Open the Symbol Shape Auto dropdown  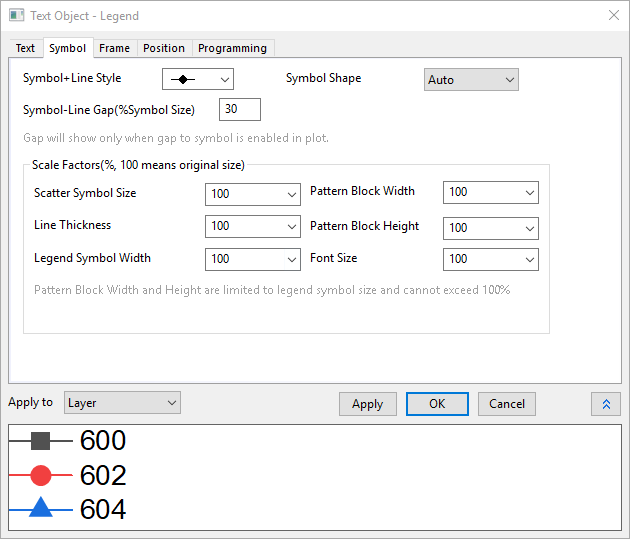click(471, 80)
